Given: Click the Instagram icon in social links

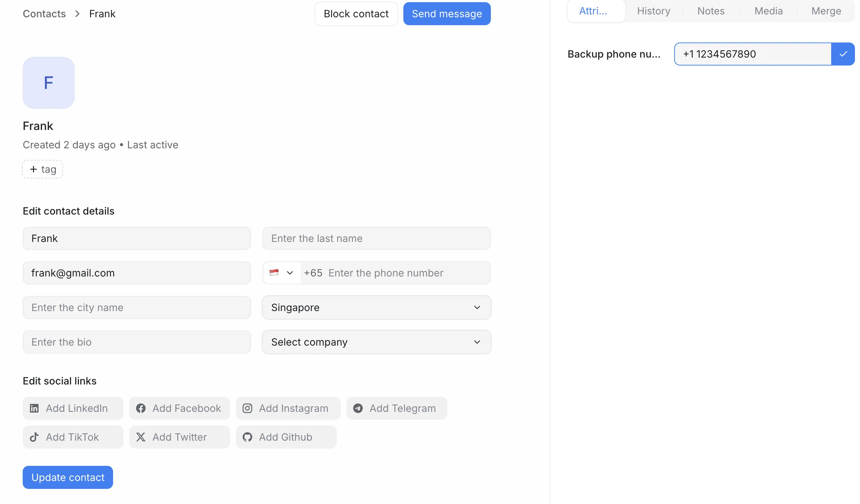Looking at the screenshot, I should (x=247, y=408).
